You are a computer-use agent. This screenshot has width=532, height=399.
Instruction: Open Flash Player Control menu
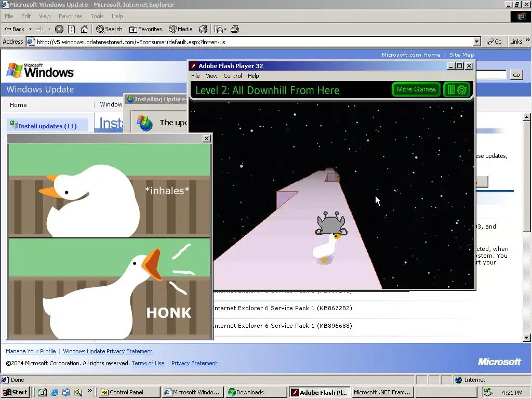pos(232,76)
